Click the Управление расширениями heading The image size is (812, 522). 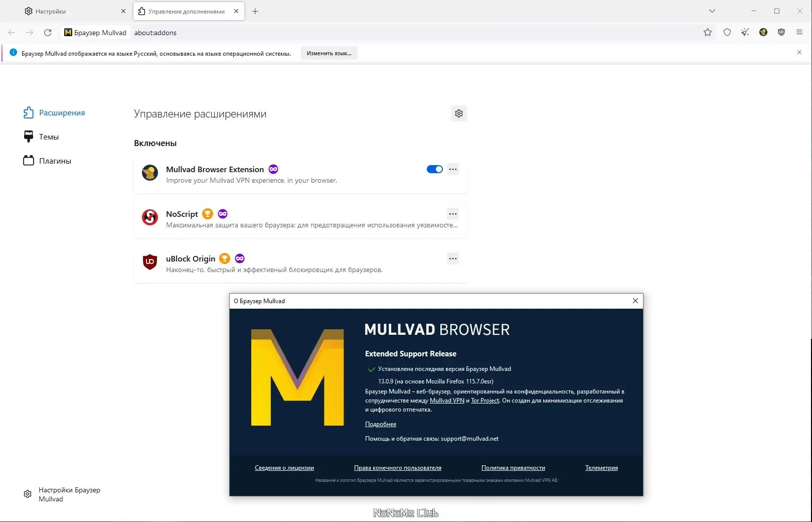200,114
